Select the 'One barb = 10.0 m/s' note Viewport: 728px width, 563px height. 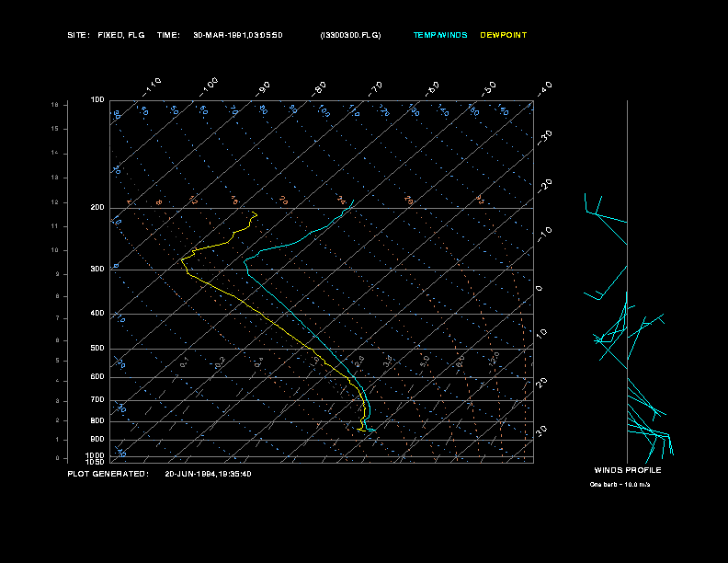pyautogui.click(x=620, y=485)
